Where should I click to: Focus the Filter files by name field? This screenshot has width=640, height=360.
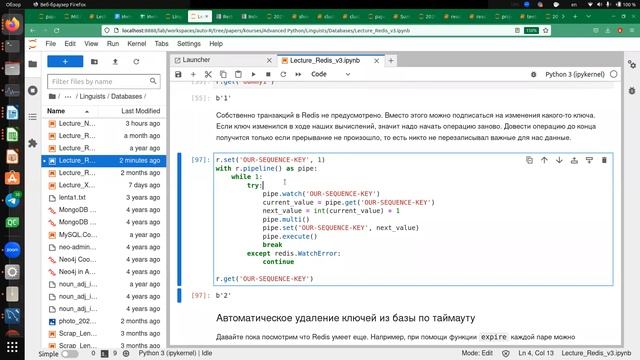pos(104,82)
